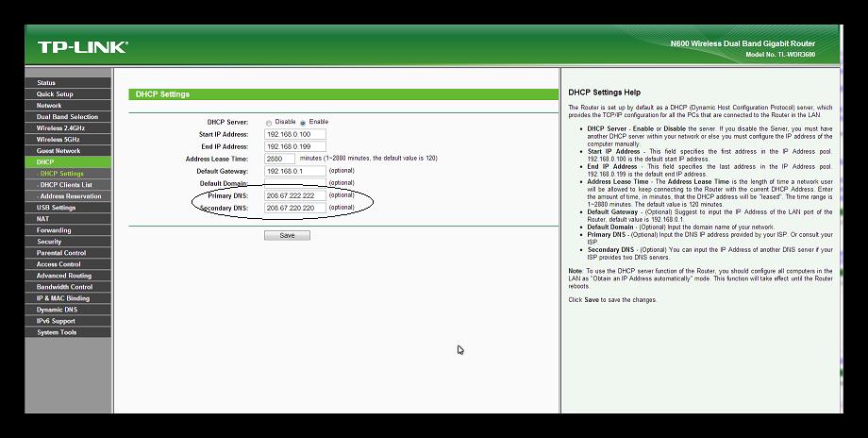Click the 'Click Save to save the changes' text

pos(612,300)
